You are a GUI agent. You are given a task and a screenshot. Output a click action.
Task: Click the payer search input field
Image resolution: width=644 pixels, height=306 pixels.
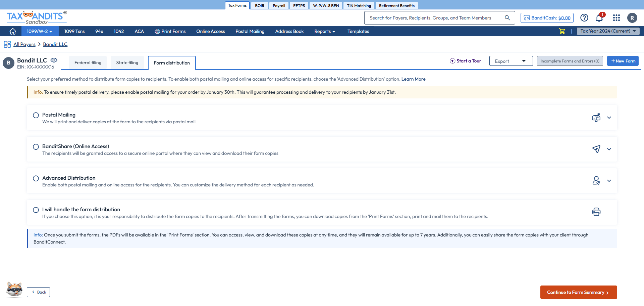pyautogui.click(x=433, y=17)
